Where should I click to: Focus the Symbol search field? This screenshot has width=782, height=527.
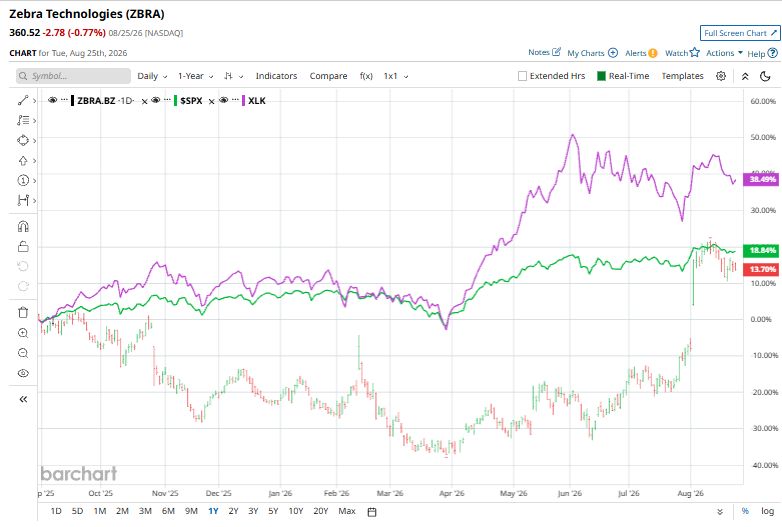[73, 76]
